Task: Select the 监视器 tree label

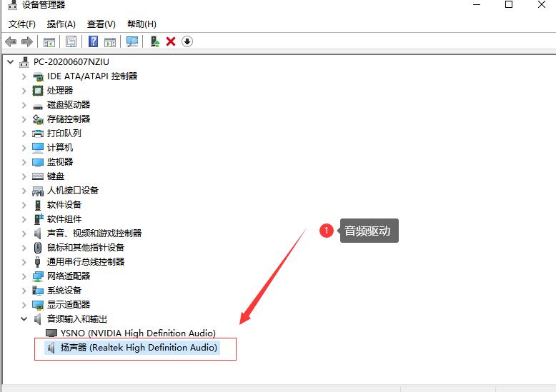Action: click(x=60, y=162)
